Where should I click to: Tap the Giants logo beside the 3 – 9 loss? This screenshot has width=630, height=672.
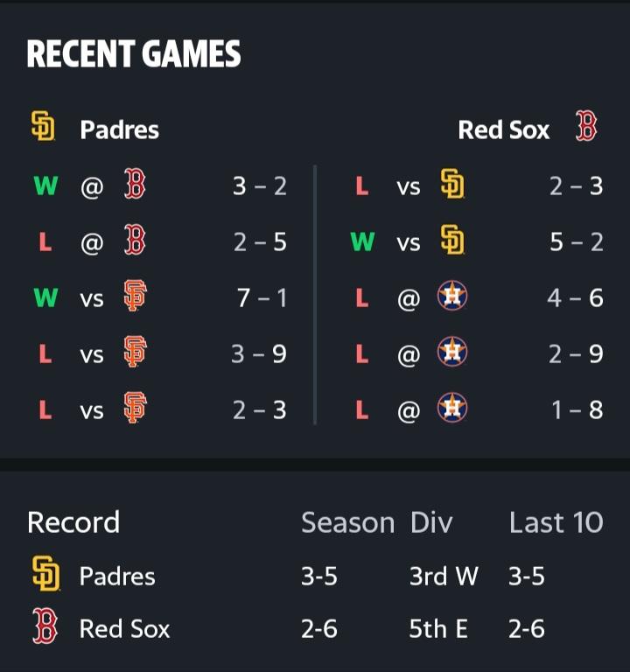pyautogui.click(x=134, y=353)
